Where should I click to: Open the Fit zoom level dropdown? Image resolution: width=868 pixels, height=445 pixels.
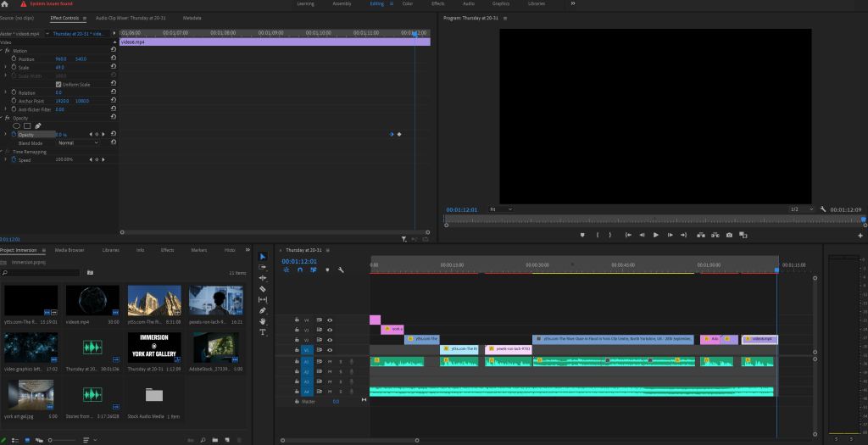pyautogui.click(x=499, y=209)
